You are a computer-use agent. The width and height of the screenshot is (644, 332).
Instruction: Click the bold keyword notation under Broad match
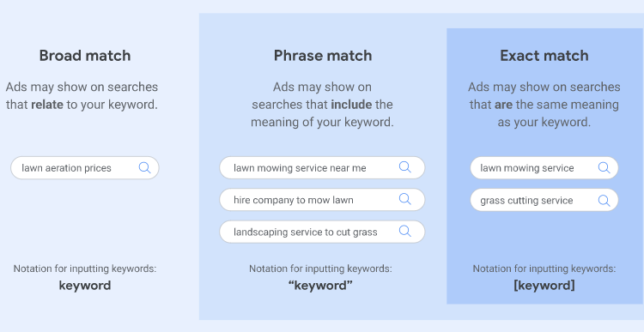click(85, 285)
